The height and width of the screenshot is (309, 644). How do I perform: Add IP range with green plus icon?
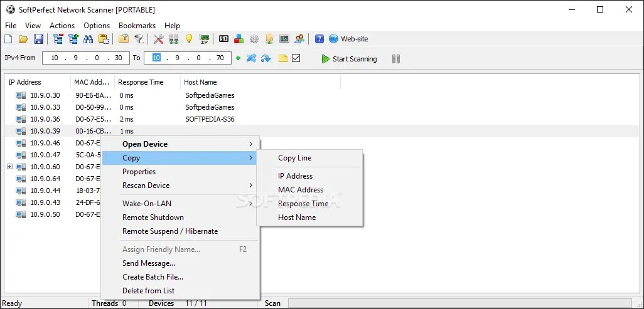tap(239, 58)
